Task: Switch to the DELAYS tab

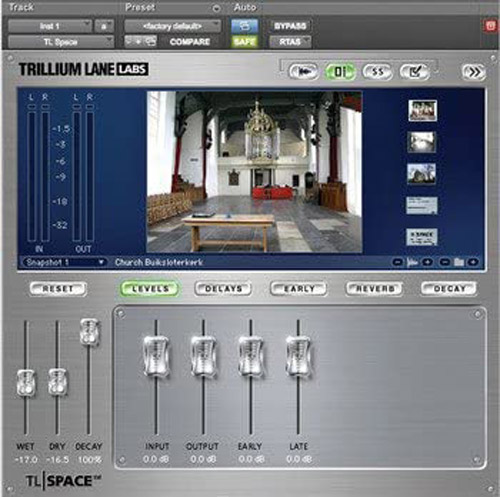Action: click(x=223, y=289)
